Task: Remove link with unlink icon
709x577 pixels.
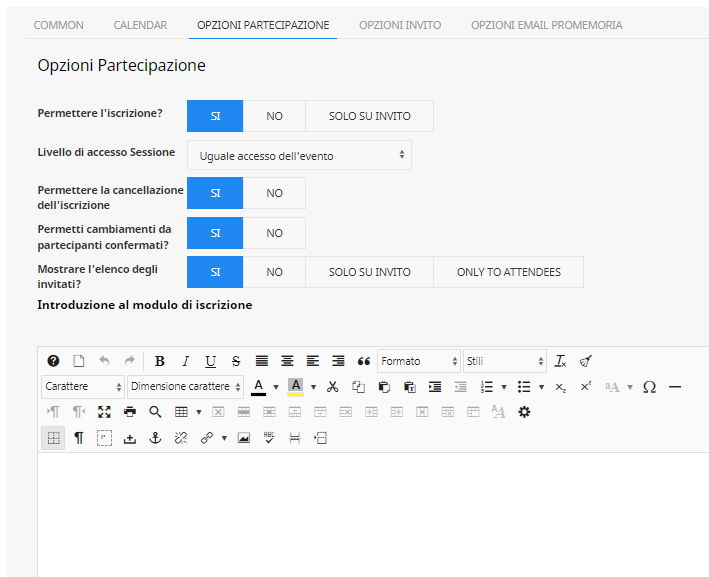Action: click(181, 438)
